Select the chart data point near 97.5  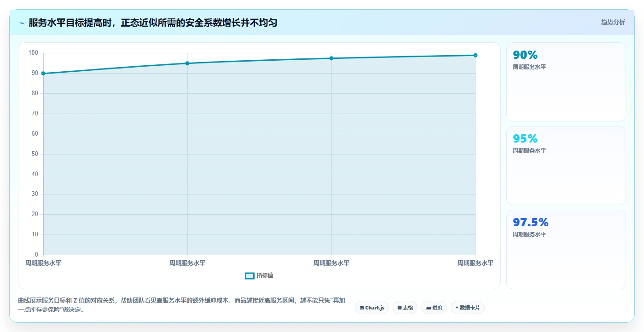point(331,58)
